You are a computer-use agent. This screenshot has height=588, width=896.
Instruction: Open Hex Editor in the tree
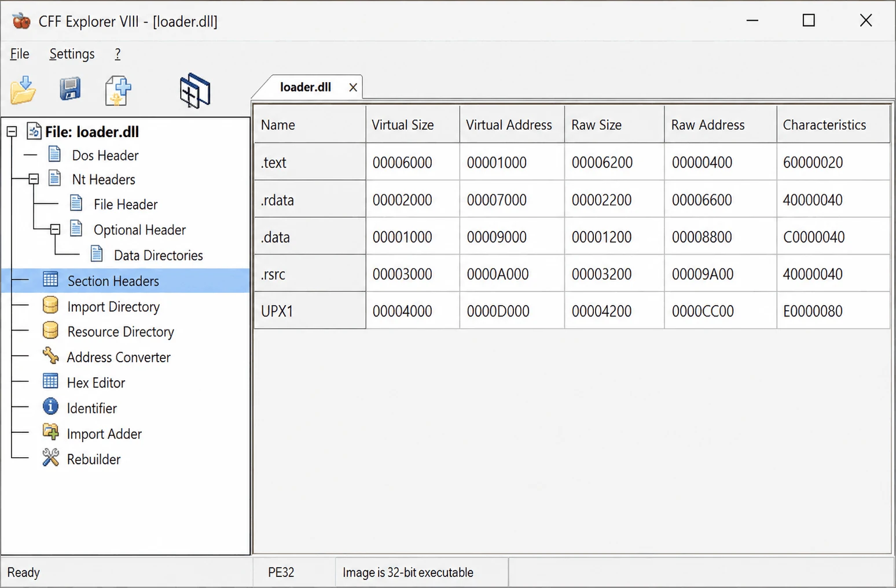coord(96,383)
